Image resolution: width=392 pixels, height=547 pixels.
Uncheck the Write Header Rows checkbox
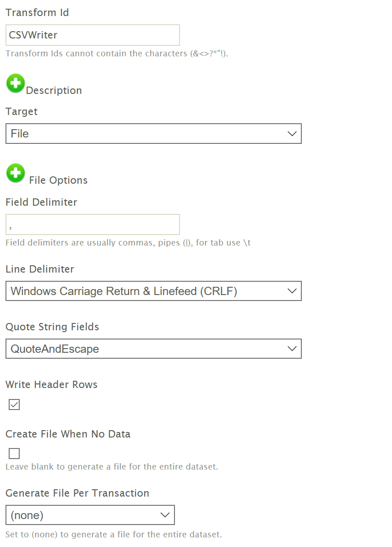[x=14, y=405]
